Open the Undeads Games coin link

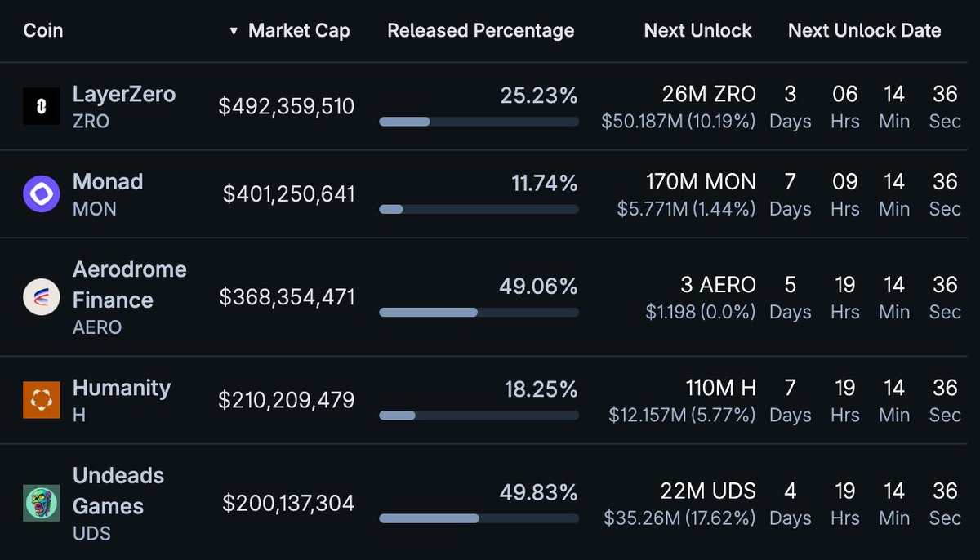coord(118,490)
